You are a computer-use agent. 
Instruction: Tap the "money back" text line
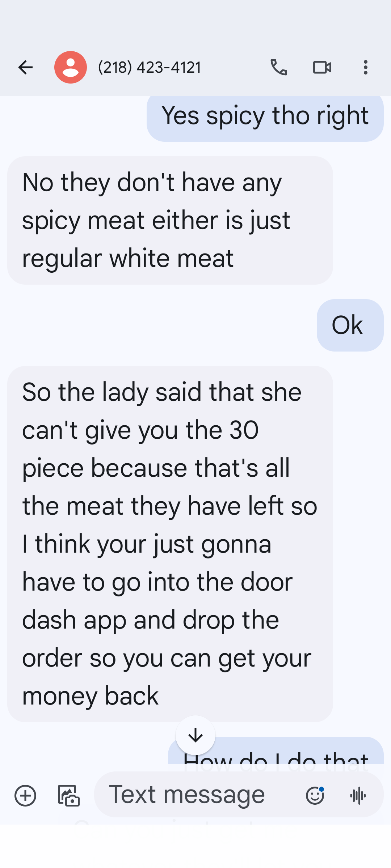[91, 696]
